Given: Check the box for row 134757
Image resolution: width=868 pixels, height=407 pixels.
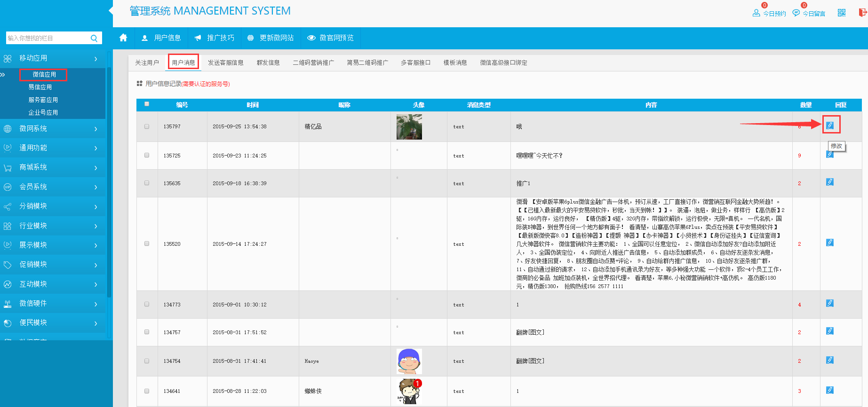Looking at the screenshot, I should [147, 332].
